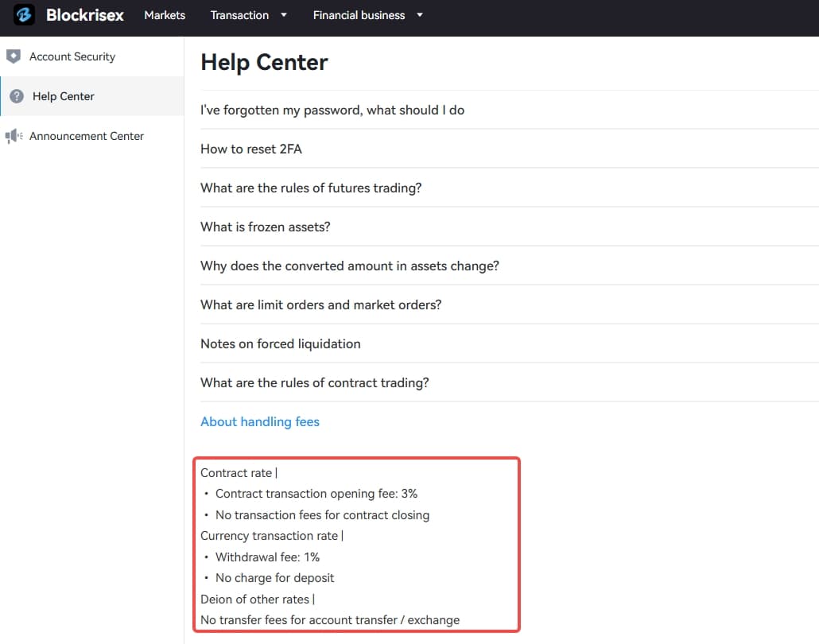Click the Blockrisex logo icon
The height and width of the screenshot is (644, 819).
(24, 14)
